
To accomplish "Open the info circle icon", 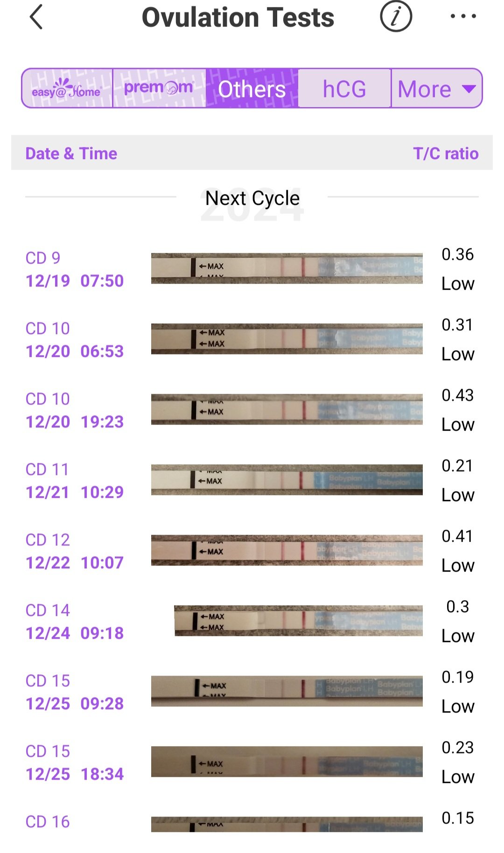I will (396, 16).
